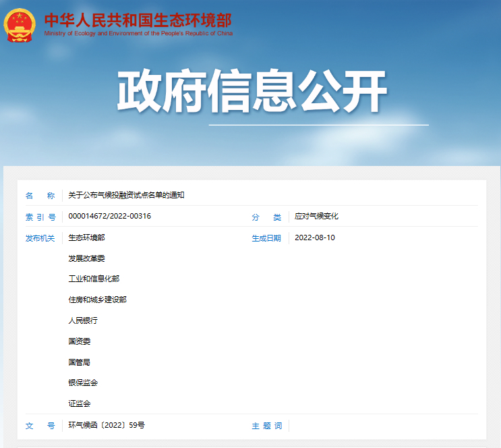Click 银保监会 in the agency list
The width and height of the screenshot is (501, 448).
[x=82, y=383]
